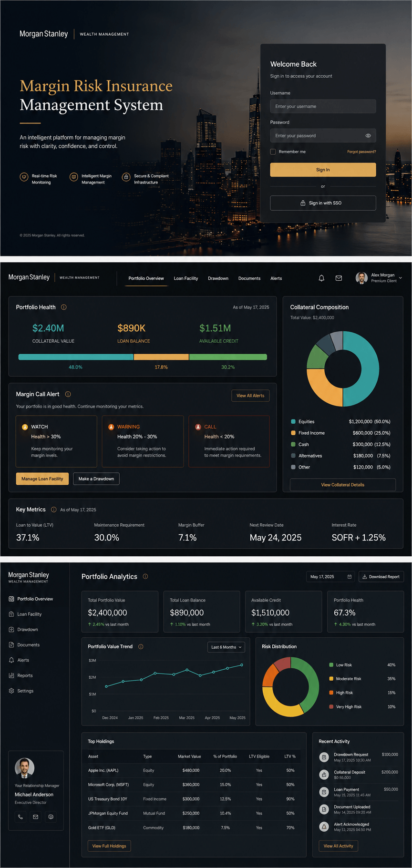Open Loan Facility in the sidebar
The image size is (412, 868).
[x=26, y=614]
